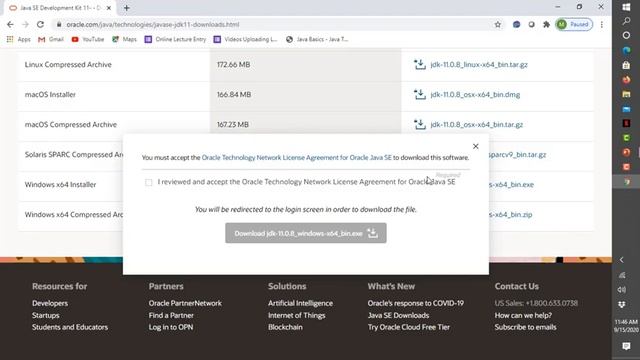The width and height of the screenshot is (640, 360).
Task: Open Java SE Downloads footer link
Action: 398,315
